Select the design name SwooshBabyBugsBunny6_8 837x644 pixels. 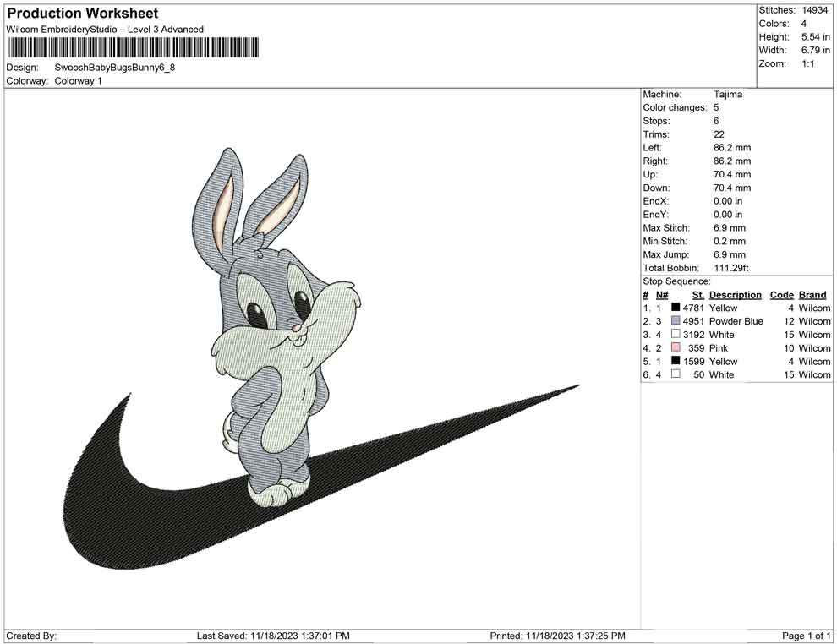coord(114,70)
